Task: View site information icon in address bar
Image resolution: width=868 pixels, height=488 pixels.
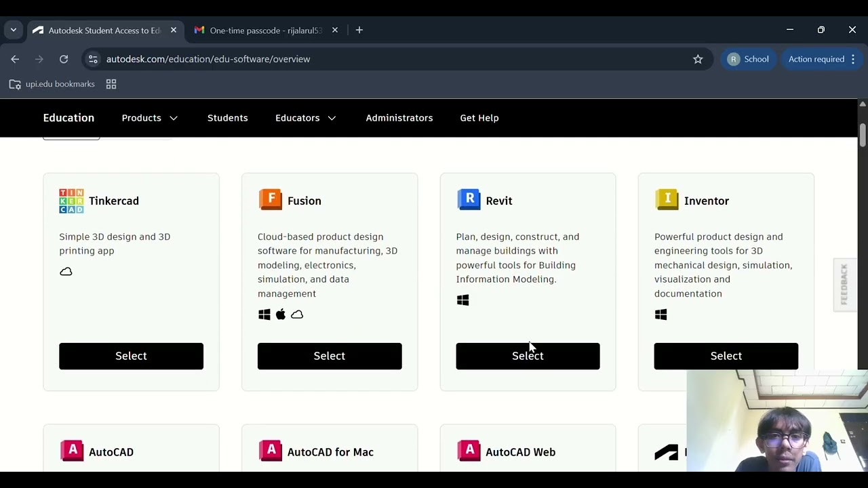Action: pos(94,59)
